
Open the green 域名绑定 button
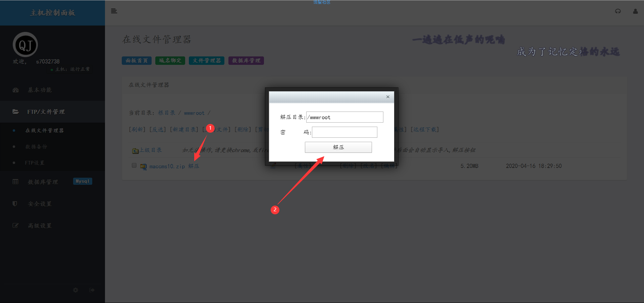click(170, 60)
